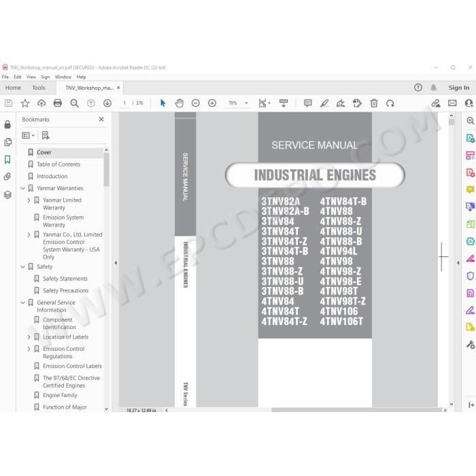Click the Sign In button
476x476 pixels.
[x=459, y=88]
